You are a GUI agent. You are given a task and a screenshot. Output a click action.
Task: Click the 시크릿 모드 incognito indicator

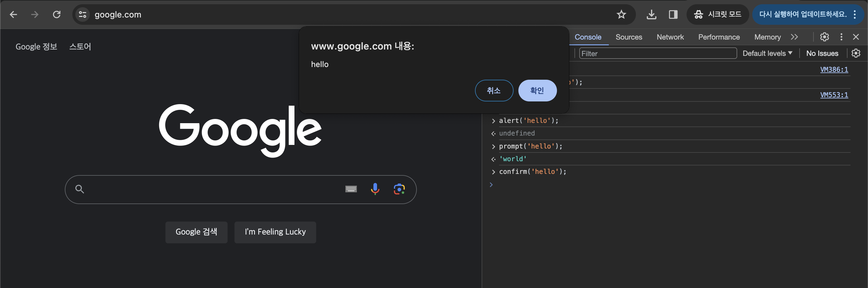(717, 14)
